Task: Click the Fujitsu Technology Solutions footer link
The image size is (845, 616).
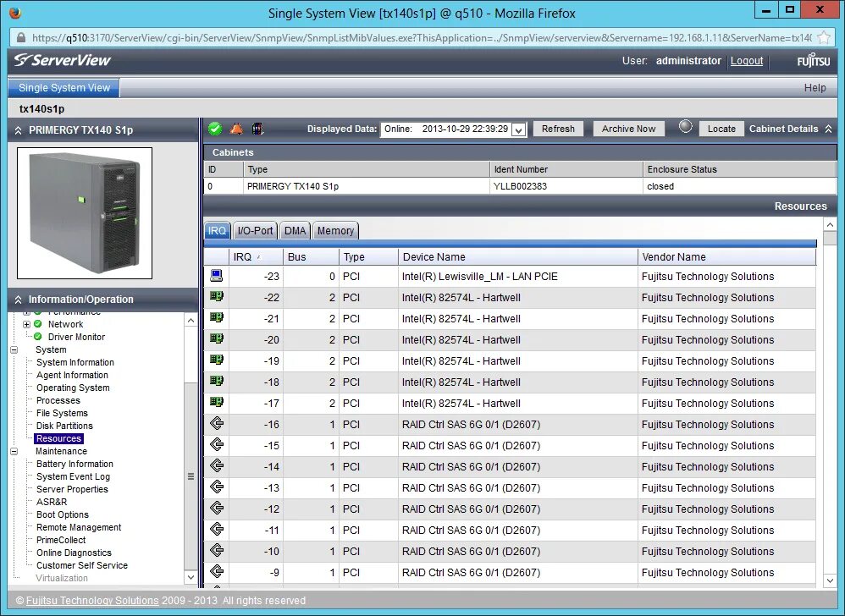Action: [92, 601]
